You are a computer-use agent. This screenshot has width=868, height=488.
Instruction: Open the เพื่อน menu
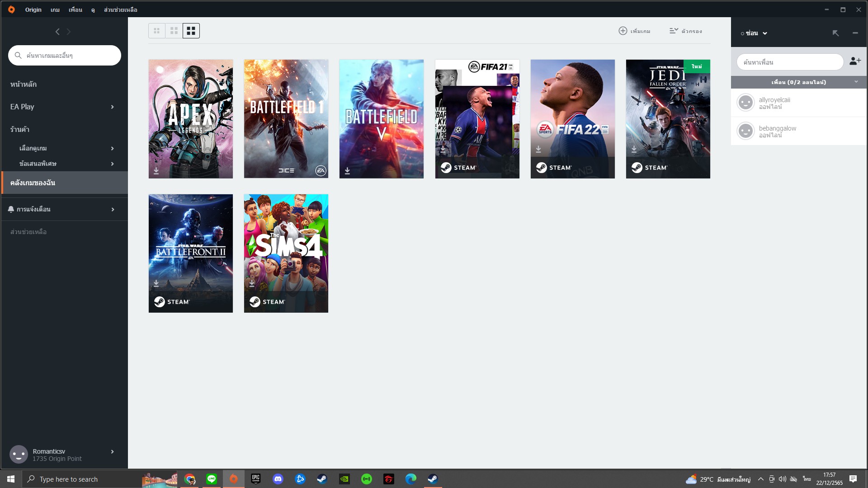(75, 9)
